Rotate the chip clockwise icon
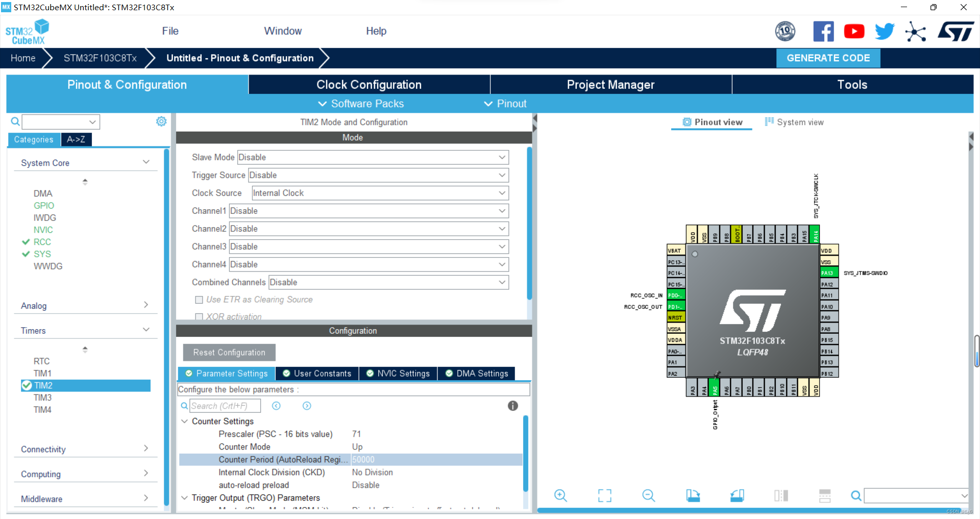Screen dimensions: 980x519 click(693, 496)
